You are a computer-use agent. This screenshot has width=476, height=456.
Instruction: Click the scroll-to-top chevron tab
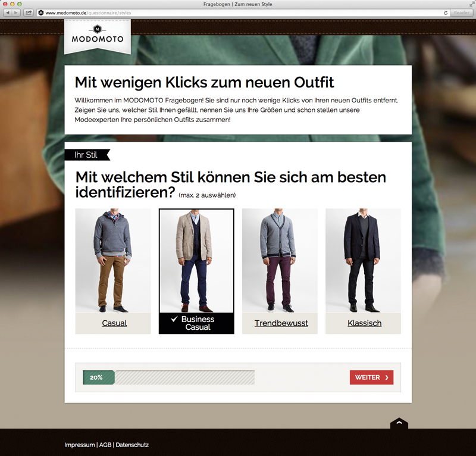click(399, 423)
